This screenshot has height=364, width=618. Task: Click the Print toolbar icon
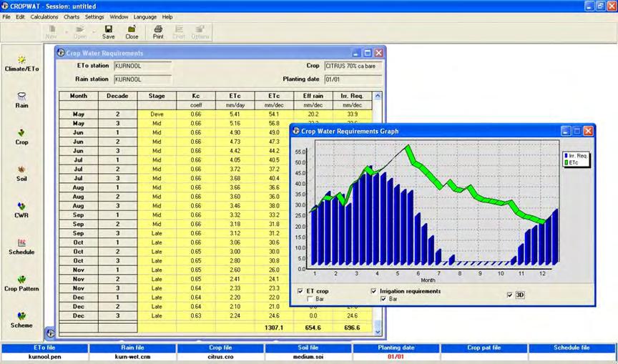(158, 32)
